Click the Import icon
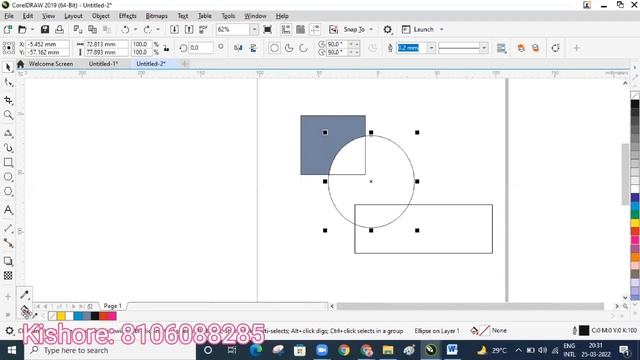The height and width of the screenshot is (360, 640). (174, 29)
